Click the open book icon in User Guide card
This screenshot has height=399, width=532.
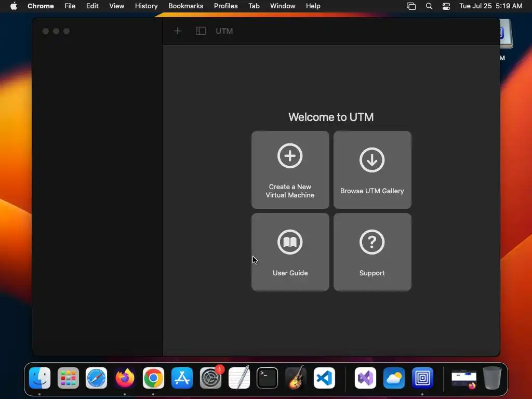point(290,242)
